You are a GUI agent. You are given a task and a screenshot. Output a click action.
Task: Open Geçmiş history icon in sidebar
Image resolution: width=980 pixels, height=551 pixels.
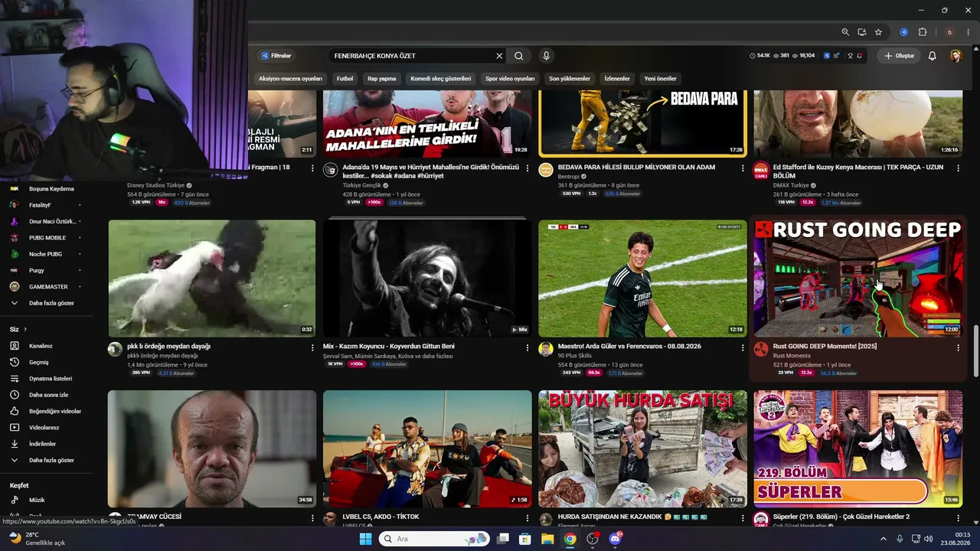point(14,362)
